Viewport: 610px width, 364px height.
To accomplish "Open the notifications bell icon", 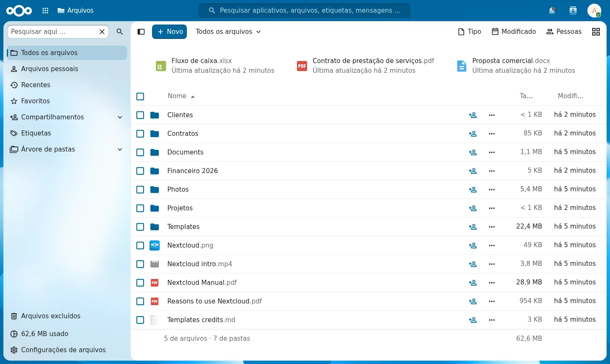I will [x=552, y=11].
